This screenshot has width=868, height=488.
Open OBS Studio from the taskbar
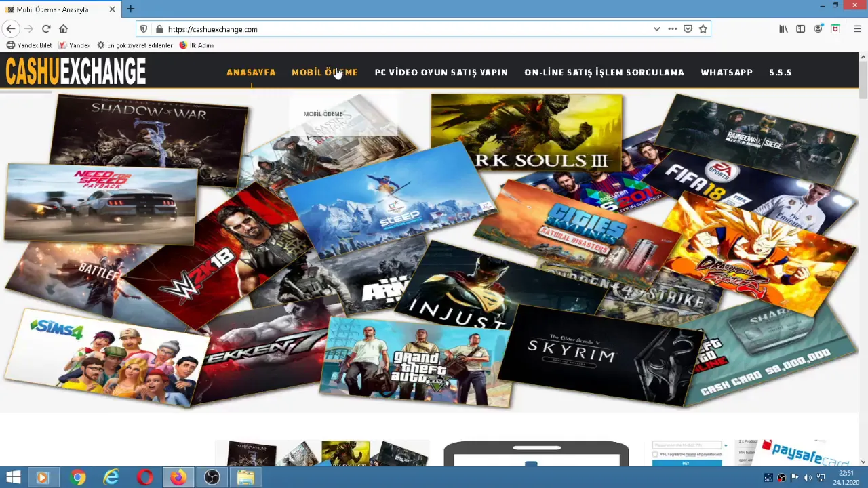coord(212,478)
